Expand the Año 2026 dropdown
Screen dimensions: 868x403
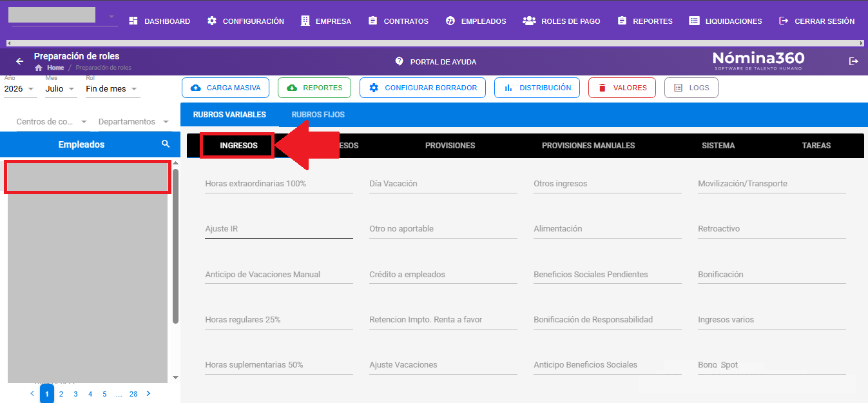click(20, 89)
